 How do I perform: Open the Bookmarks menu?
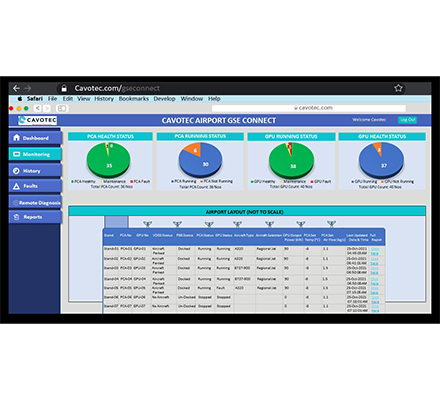tap(134, 99)
